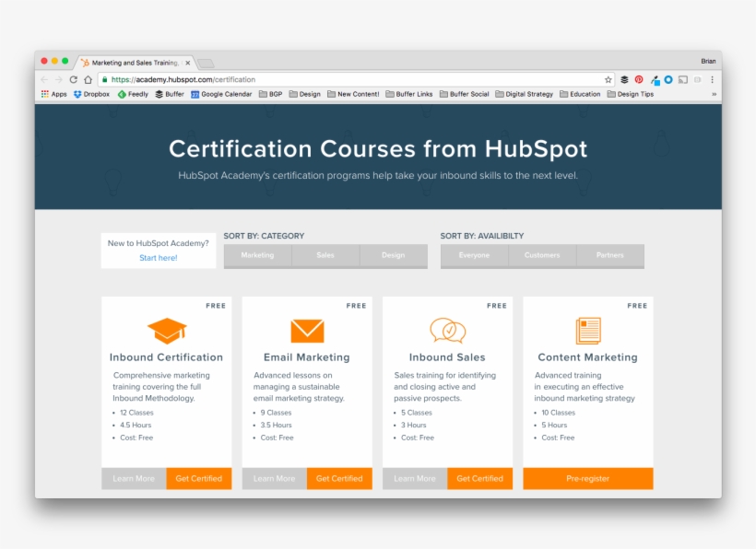
Task: Learn More about Email Marketing
Action: pos(275,479)
